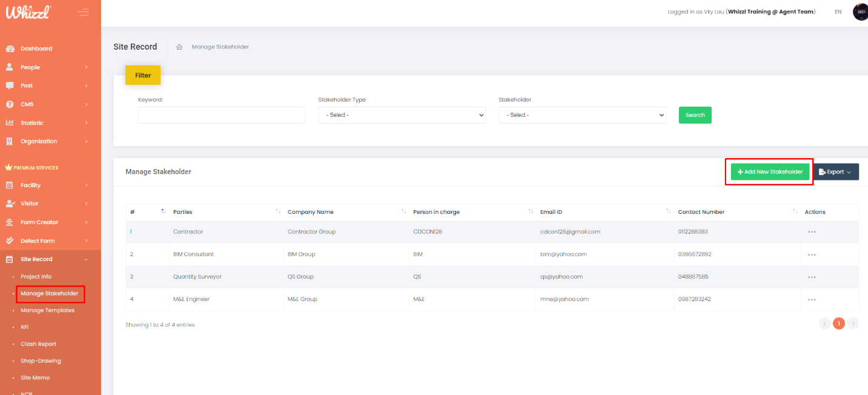
Task: Click the Keyword input field
Action: (221, 115)
